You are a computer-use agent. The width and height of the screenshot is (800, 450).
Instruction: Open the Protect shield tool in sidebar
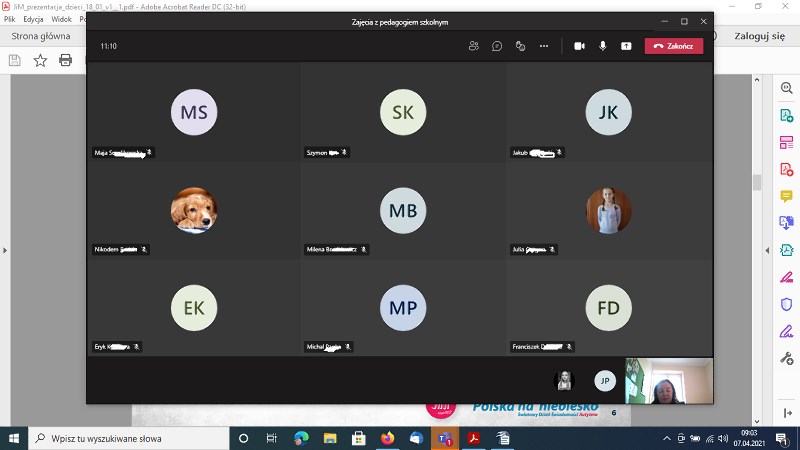(786, 304)
